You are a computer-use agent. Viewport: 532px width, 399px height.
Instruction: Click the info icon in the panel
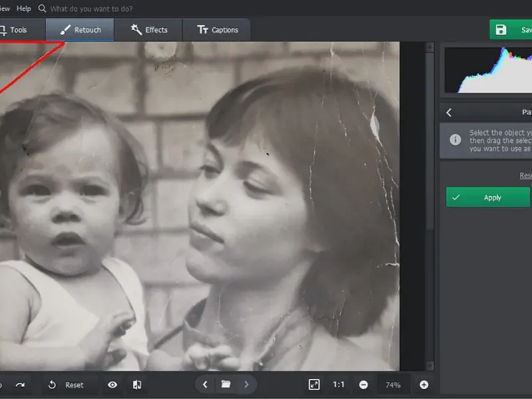456,140
